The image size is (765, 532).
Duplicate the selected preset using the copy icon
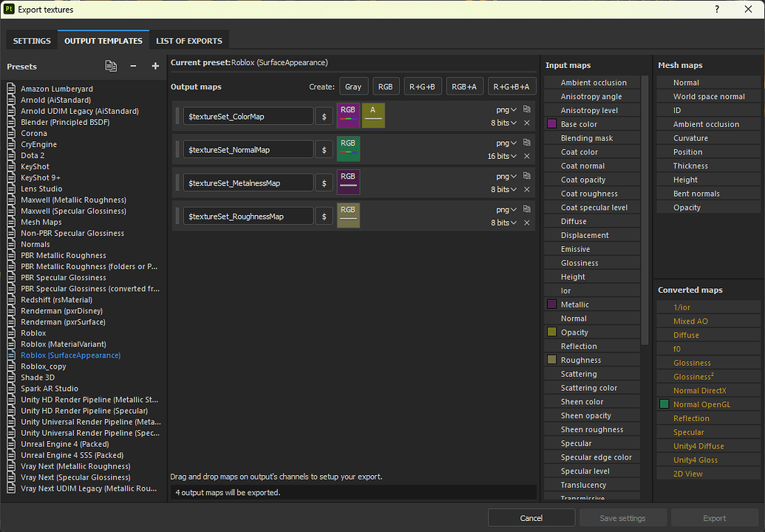(111, 66)
